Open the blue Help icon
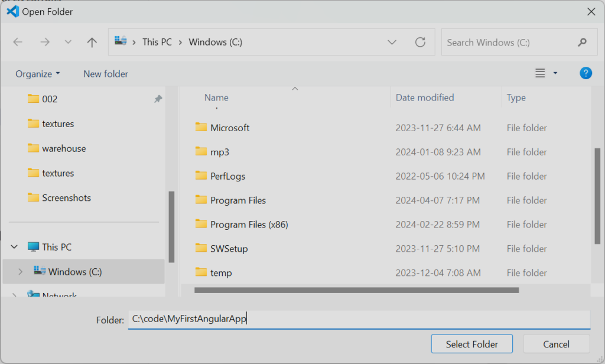Image resolution: width=605 pixels, height=364 pixels. pyautogui.click(x=586, y=73)
